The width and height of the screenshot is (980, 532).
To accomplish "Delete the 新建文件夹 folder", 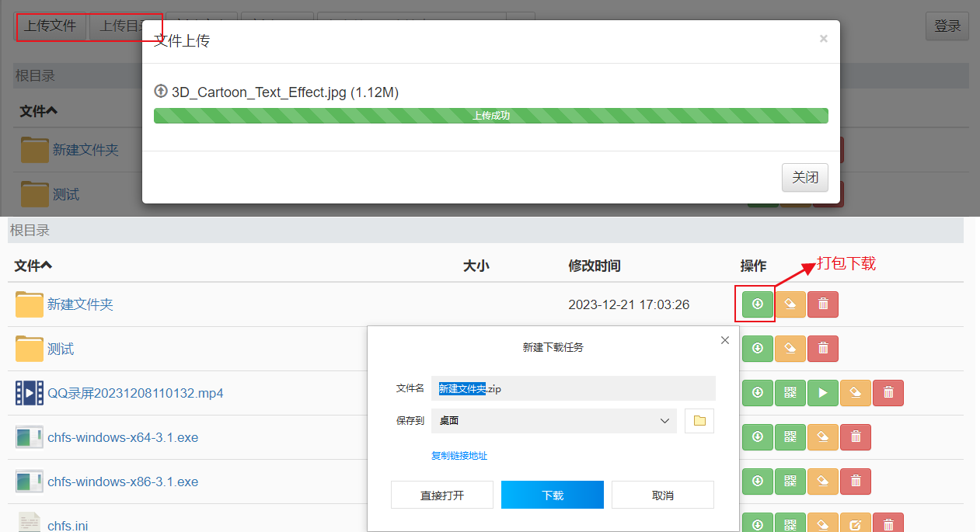I will pos(823,304).
